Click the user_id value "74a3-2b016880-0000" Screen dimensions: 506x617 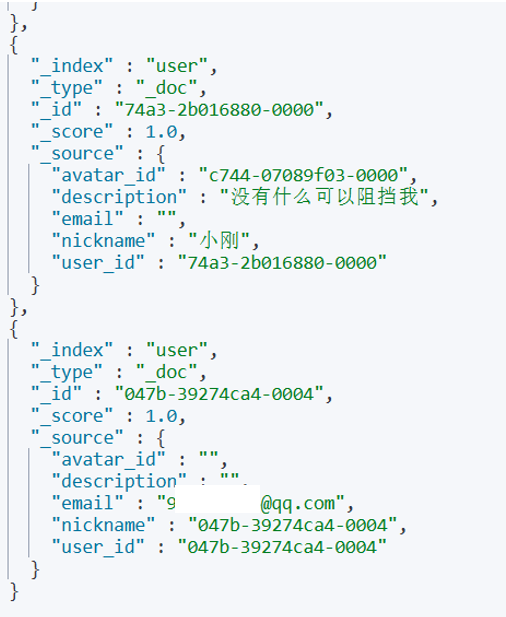282,263
